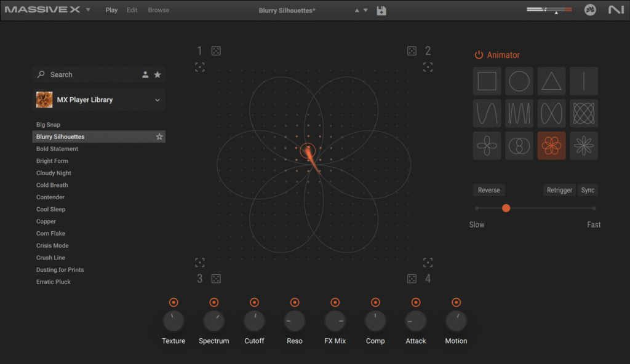Viewport: 630px width, 364px height.
Task: Click the Cutoff macro knob
Action: coord(254,321)
